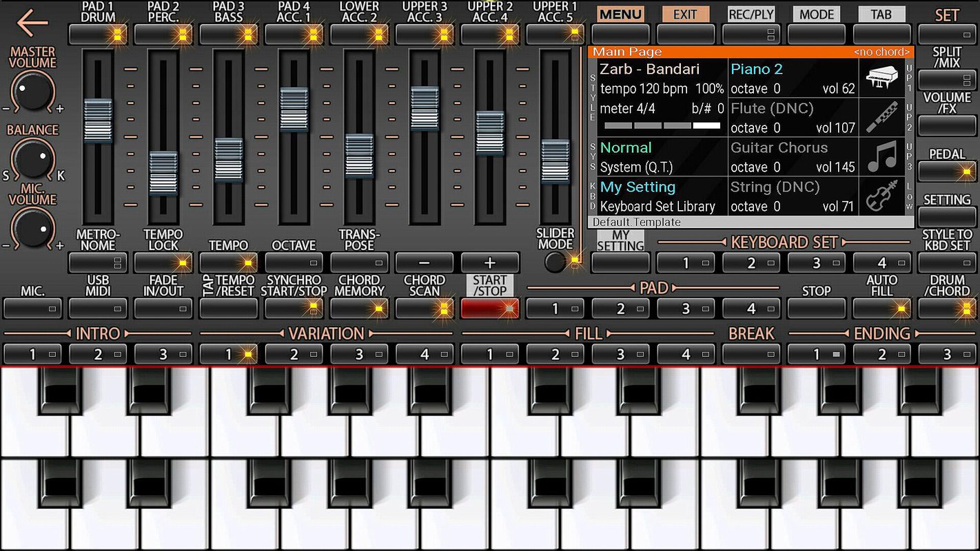
Task: Click the STOP pad button
Action: [x=817, y=309]
